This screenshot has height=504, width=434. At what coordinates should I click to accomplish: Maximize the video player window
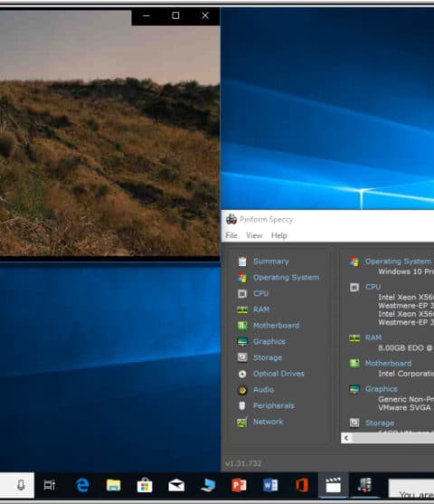(x=175, y=15)
